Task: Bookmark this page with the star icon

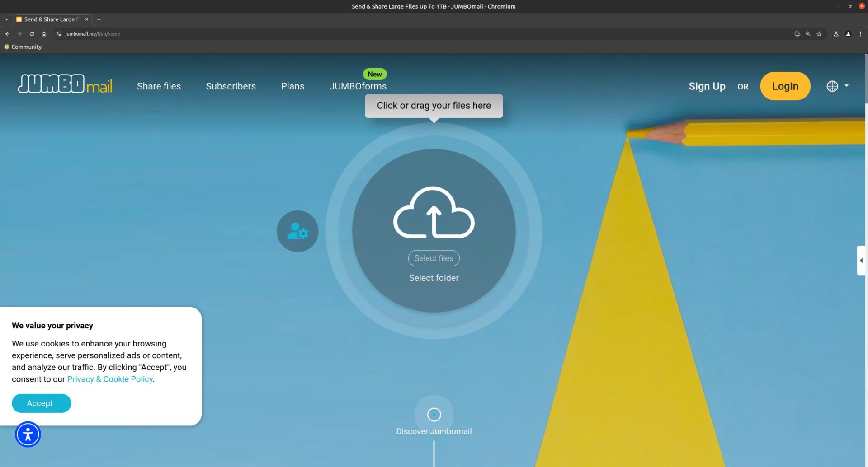Action: [x=819, y=34]
